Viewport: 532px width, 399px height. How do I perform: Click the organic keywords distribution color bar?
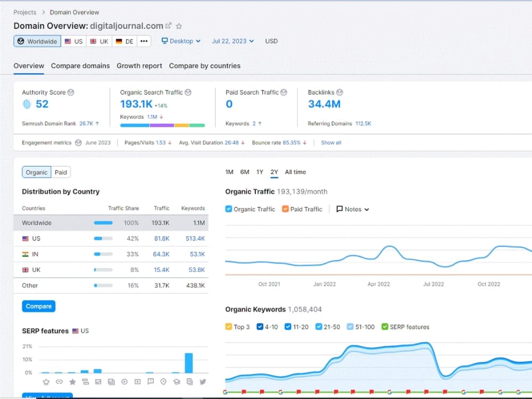point(162,125)
